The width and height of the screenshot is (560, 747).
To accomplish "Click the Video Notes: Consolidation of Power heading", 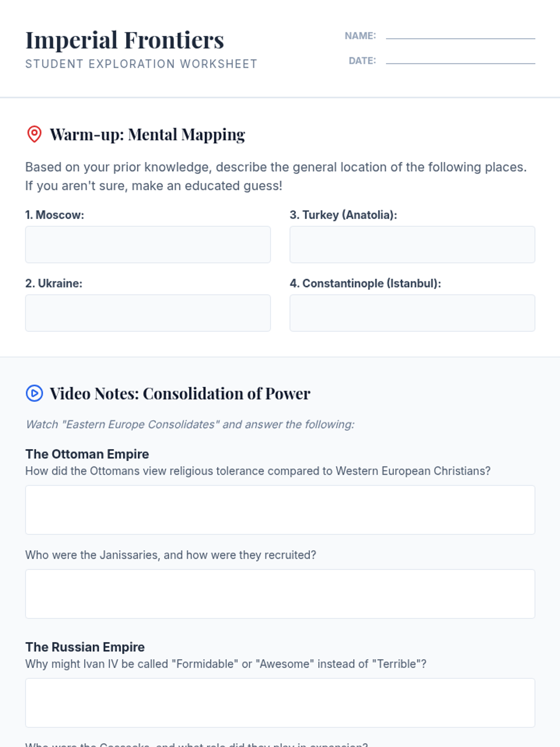I will coord(180,394).
